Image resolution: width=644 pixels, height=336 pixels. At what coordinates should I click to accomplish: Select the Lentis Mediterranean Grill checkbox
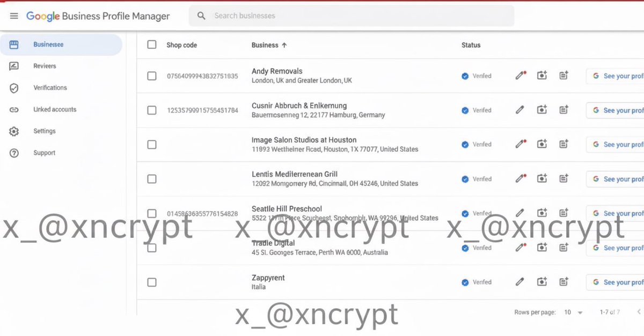tap(152, 179)
